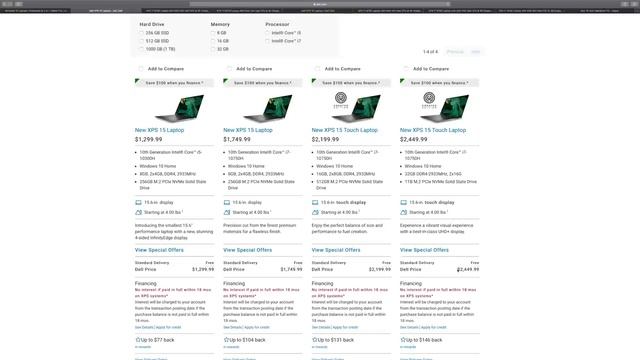Select the Intel Core i5 processor filter

[x=267, y=33]
